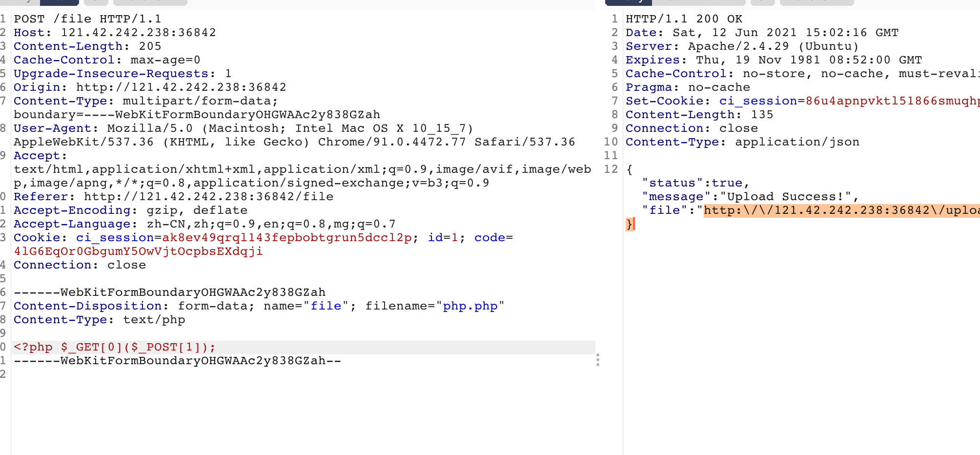Image resolution: width=980 pixels, height=455 pixels.
Task: Select the "Content-Length: 135" response header
Action: (699, 115)
